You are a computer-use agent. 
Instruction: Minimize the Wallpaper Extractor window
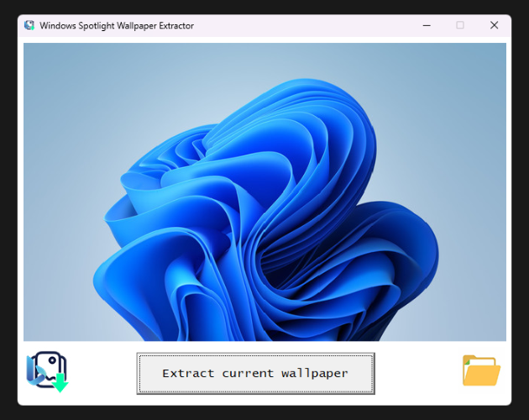point(427,25)
